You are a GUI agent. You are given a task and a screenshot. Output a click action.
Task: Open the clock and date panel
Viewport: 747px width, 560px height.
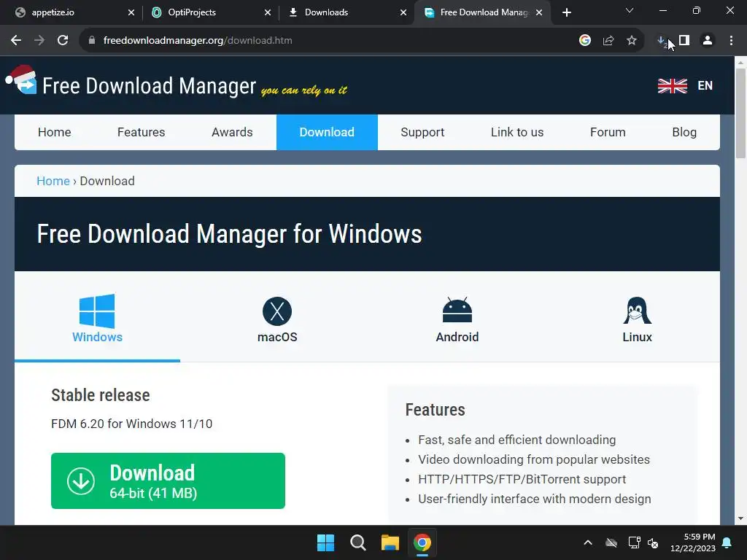pos(693,542)
